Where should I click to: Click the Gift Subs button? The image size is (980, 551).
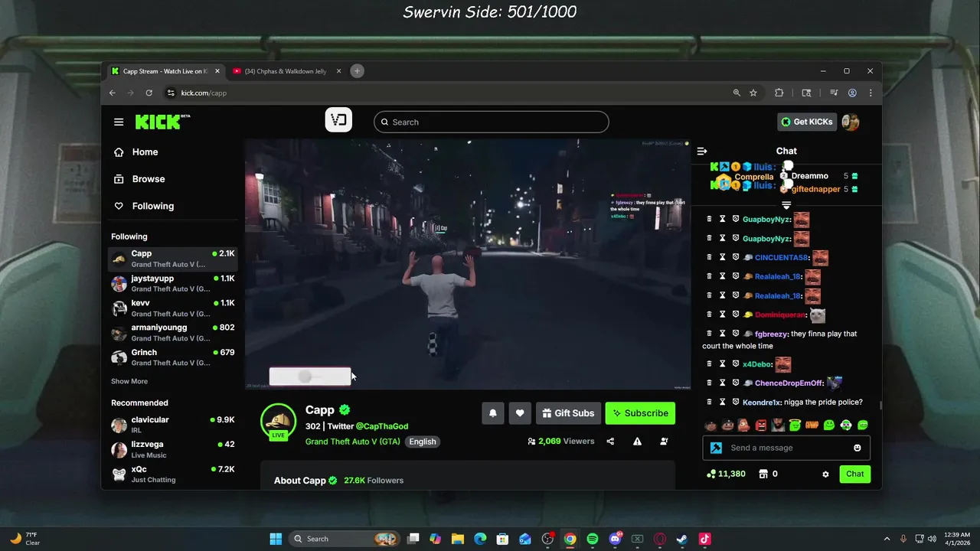tap(568, 413)
